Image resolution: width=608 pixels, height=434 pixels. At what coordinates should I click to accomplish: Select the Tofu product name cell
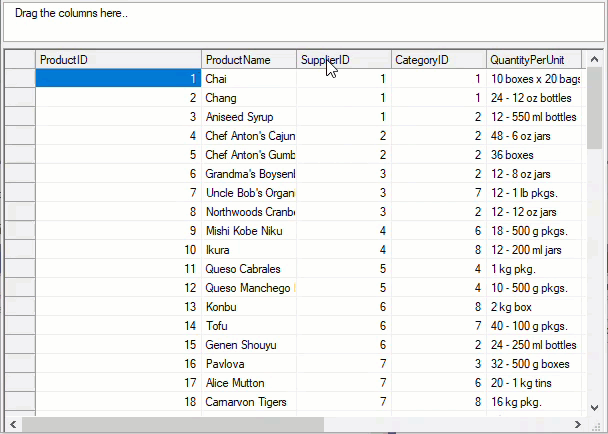tap(248, 326)
